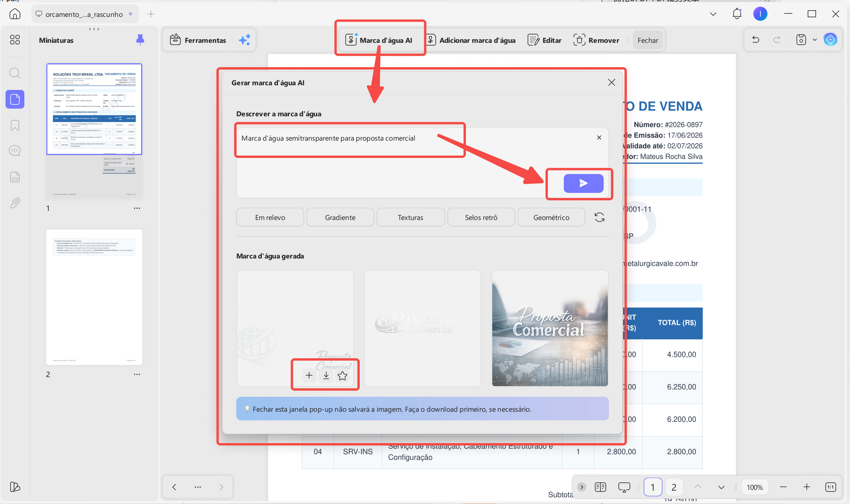
Task: Select the Em relevo style
Action: [270, 217]
